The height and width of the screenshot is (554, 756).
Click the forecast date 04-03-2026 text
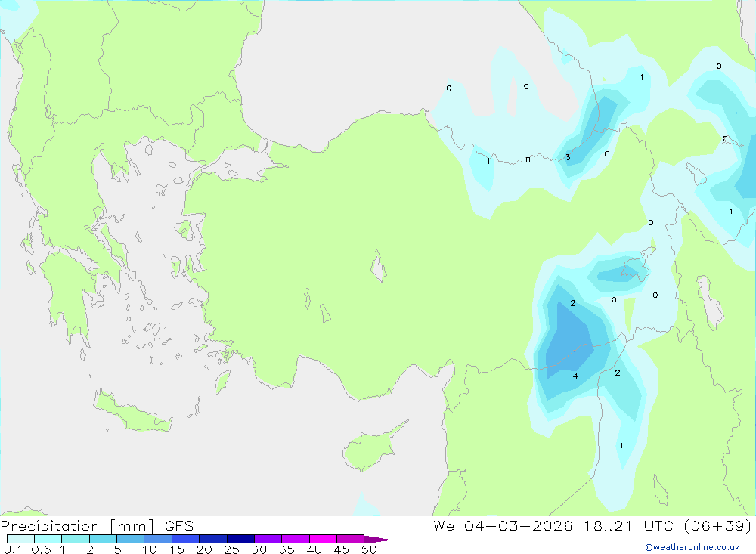(519, 525)
